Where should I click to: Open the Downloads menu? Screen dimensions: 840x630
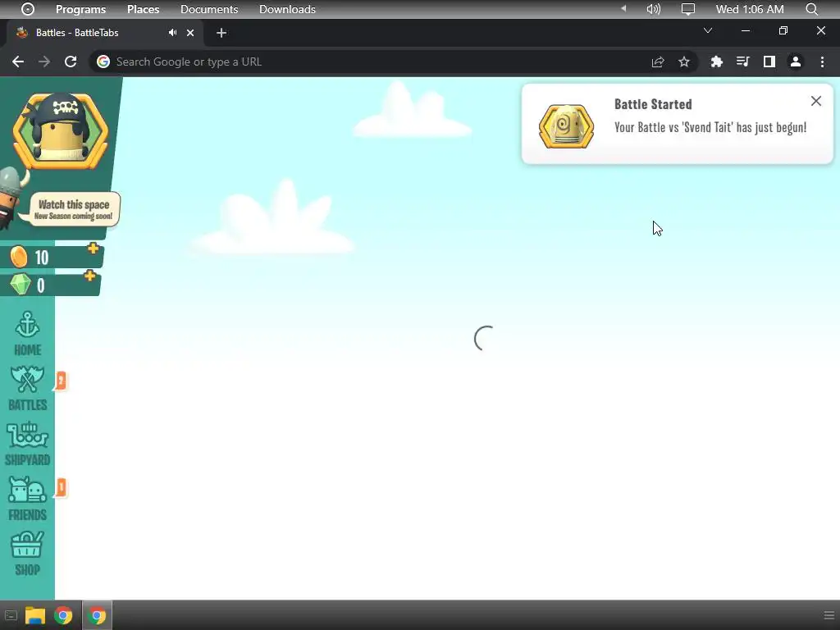point(287,9)
